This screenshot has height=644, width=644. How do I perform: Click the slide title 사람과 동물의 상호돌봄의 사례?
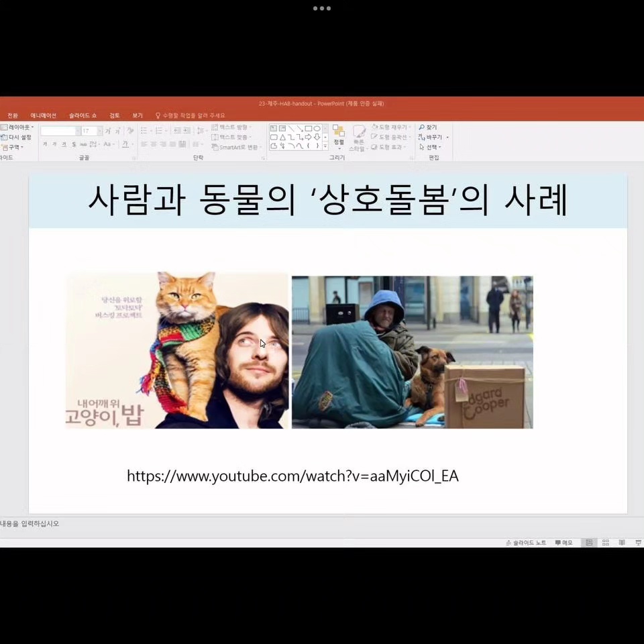328,201
